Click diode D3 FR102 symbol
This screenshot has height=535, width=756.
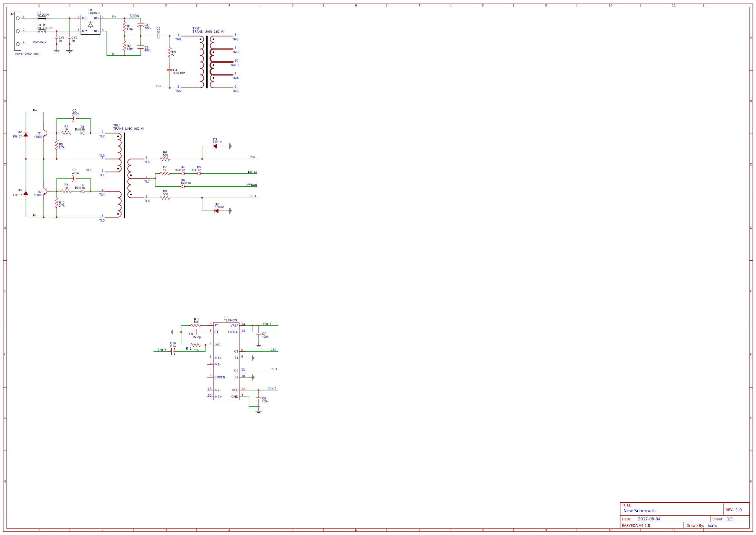(x=215, y=146)
